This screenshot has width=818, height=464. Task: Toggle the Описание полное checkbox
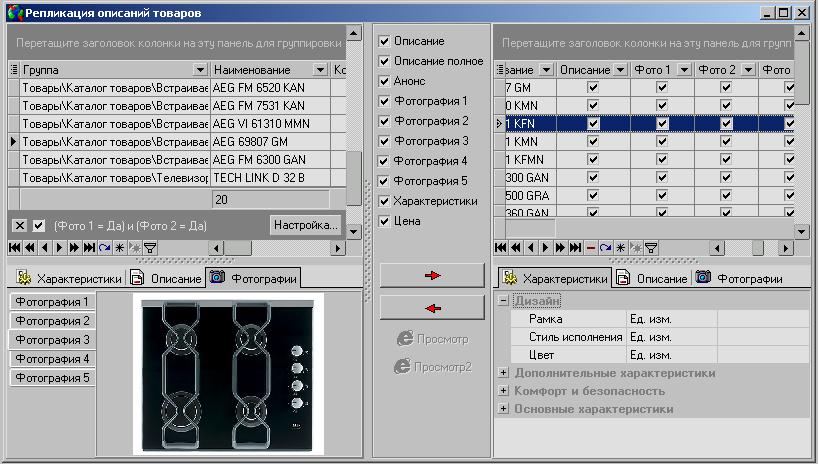pos(384,61)
